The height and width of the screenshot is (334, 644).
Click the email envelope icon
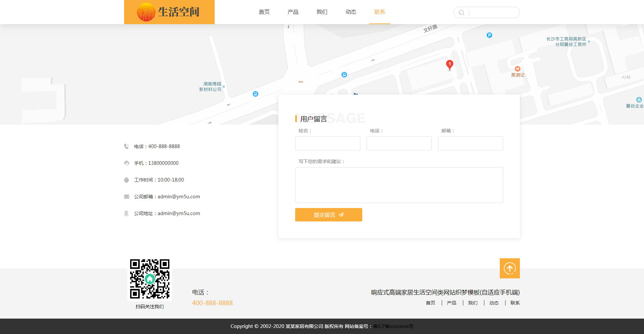[x=126, y=197]
